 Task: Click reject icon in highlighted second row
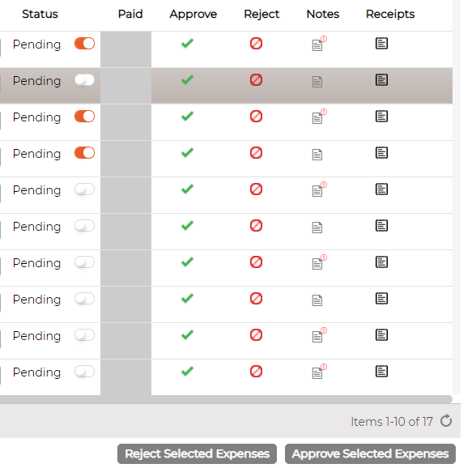pos(256,80)
